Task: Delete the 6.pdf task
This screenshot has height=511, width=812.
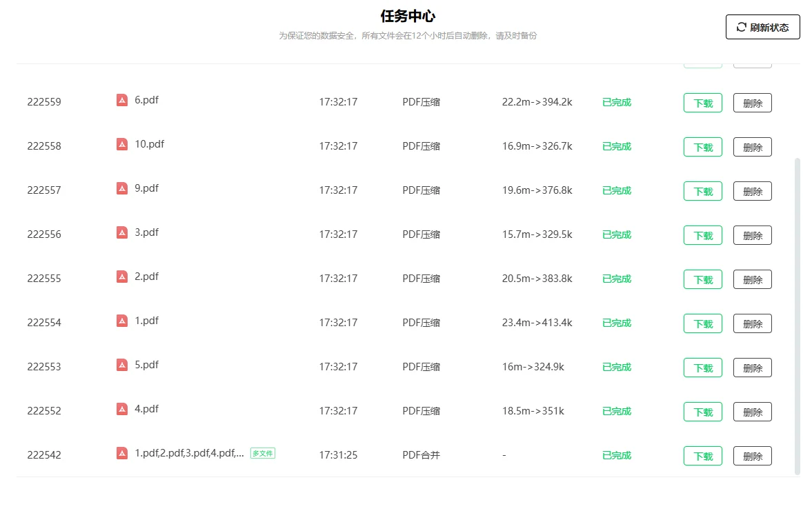Action: point(753,103)
